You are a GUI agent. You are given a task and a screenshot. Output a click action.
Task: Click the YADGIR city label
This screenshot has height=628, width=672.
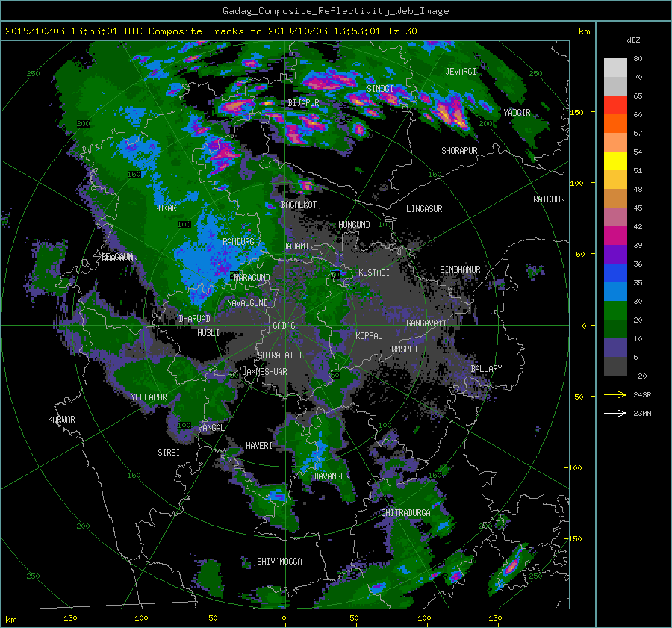click(517, 113)
